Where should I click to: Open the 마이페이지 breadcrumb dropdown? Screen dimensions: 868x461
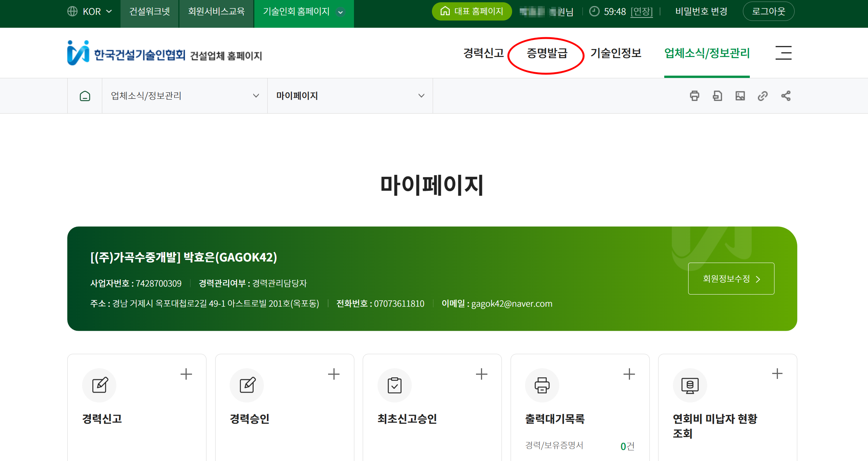click(350, 96)
